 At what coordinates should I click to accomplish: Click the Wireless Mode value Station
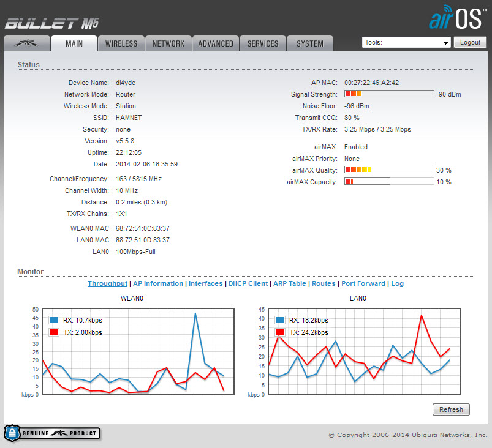point(126,106)
